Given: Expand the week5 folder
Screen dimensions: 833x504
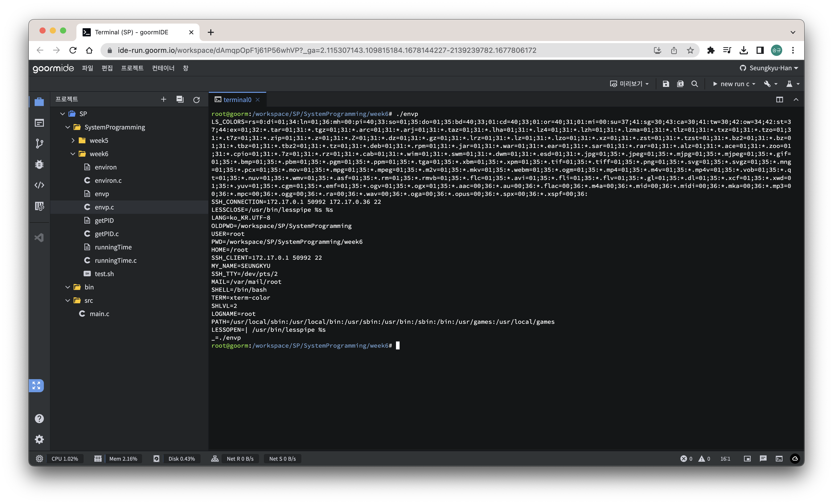Looking at the screenshot, I should click(x=73, y=140).
